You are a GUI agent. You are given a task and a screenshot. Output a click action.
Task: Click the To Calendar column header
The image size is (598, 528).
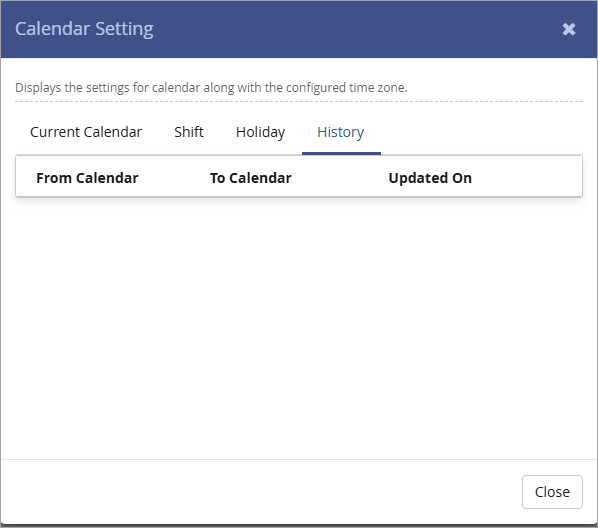click(251, 178)
